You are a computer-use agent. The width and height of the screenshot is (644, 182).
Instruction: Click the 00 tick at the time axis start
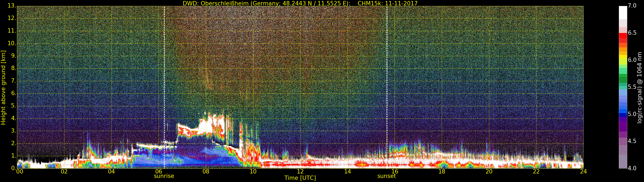[20, 172]
